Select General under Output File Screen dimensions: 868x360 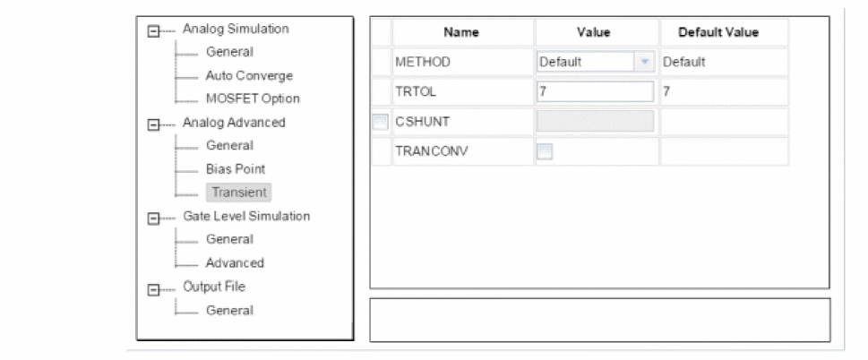pyautogui.click(x=229, y=311)
